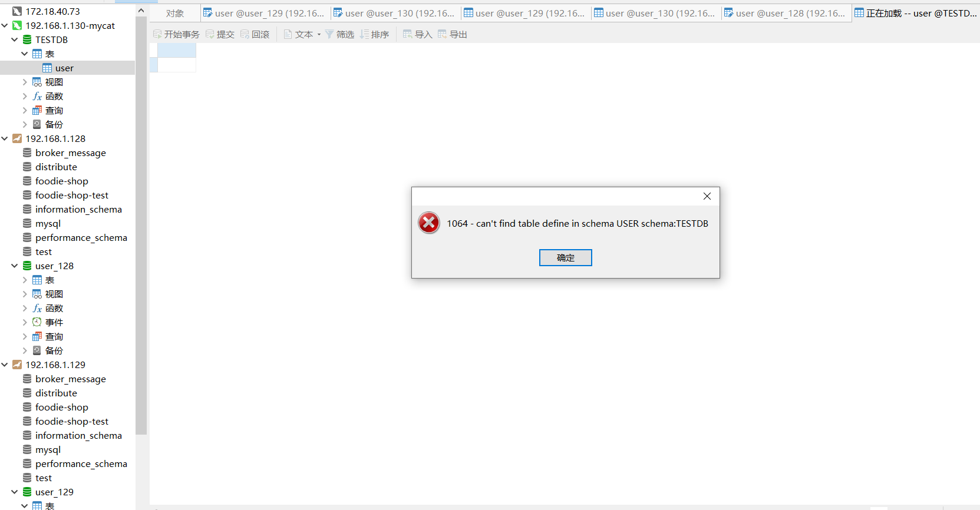
Task: Click the 导入 import toolbar button
Action: point(418,34)
